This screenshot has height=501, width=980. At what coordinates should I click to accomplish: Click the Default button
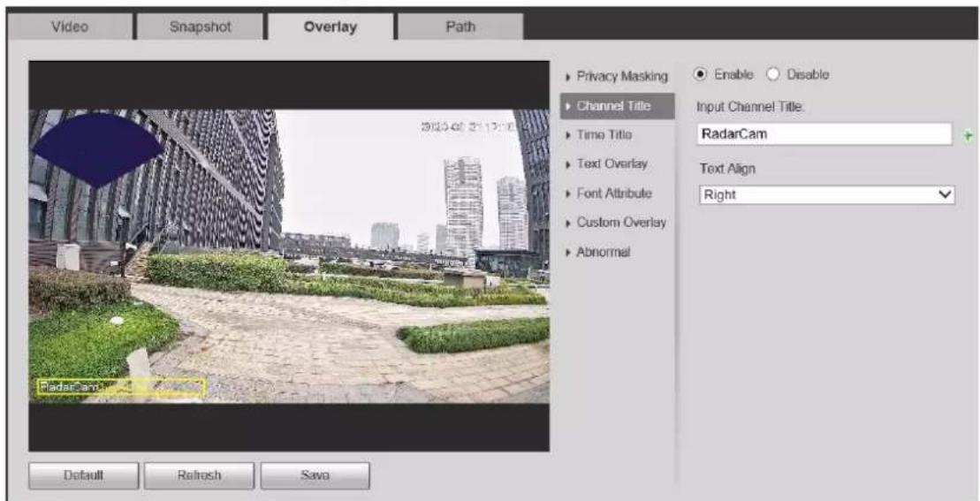[83, 475]
